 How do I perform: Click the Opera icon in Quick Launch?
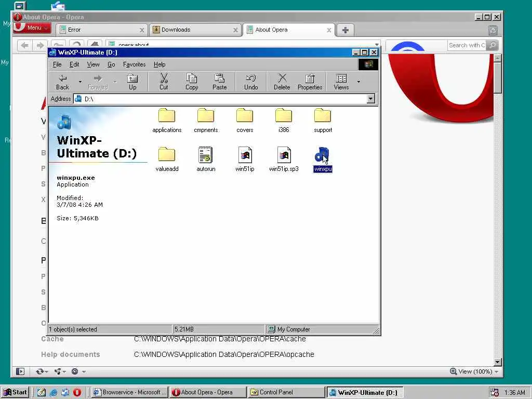pos(77,392)
